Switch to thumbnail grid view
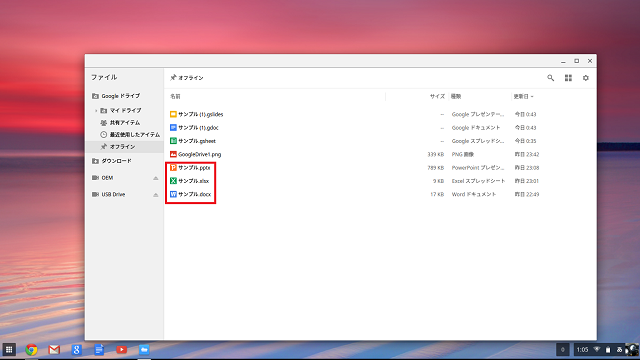 (568, 78)
